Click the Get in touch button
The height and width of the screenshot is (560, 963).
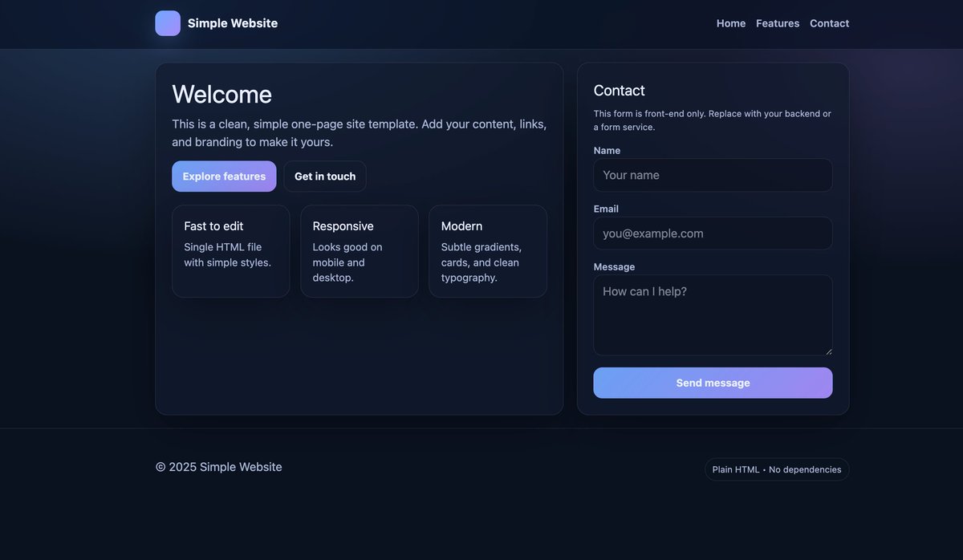click(325, 177)
